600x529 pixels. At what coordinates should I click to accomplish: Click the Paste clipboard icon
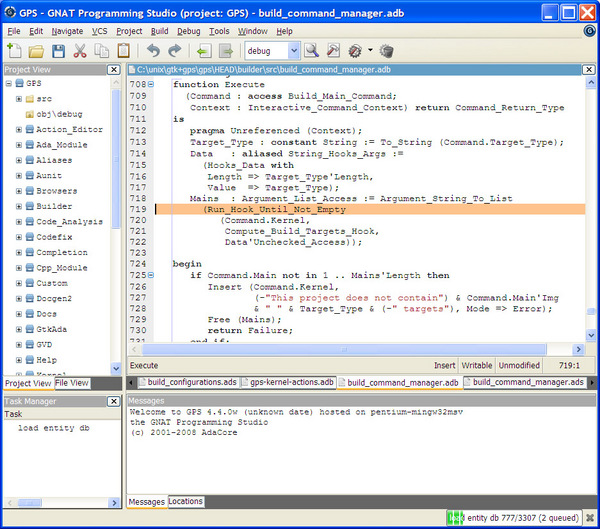click(123, 50)
